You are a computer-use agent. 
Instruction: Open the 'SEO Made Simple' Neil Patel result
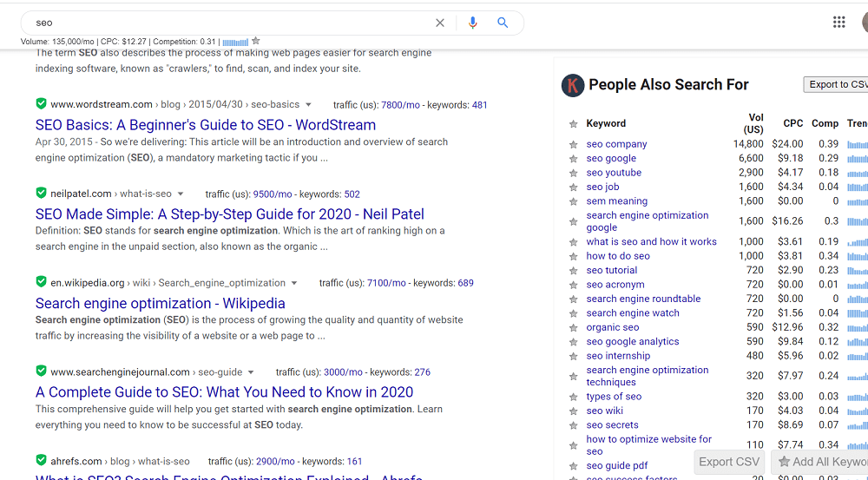(230, 214)
